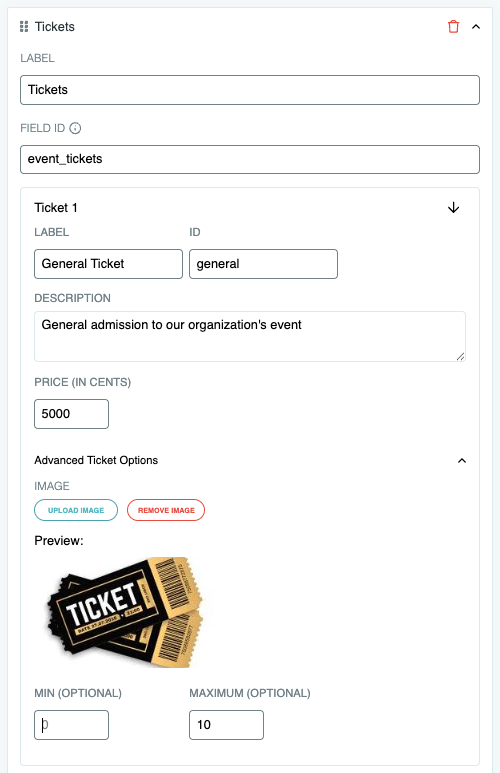The width and height of the screenshot is (500, 773).
Task: Click the ticket ID field containing general
Action: click(263, 264)
